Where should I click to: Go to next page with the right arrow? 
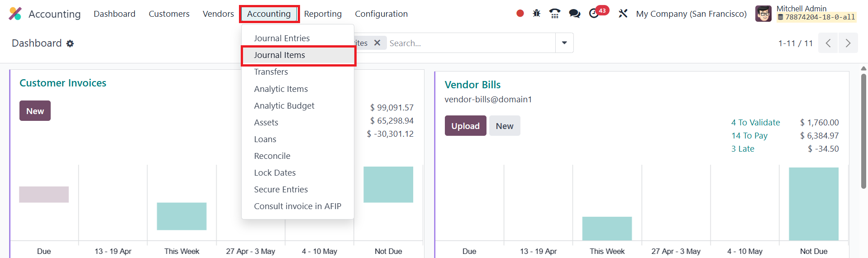848,43
